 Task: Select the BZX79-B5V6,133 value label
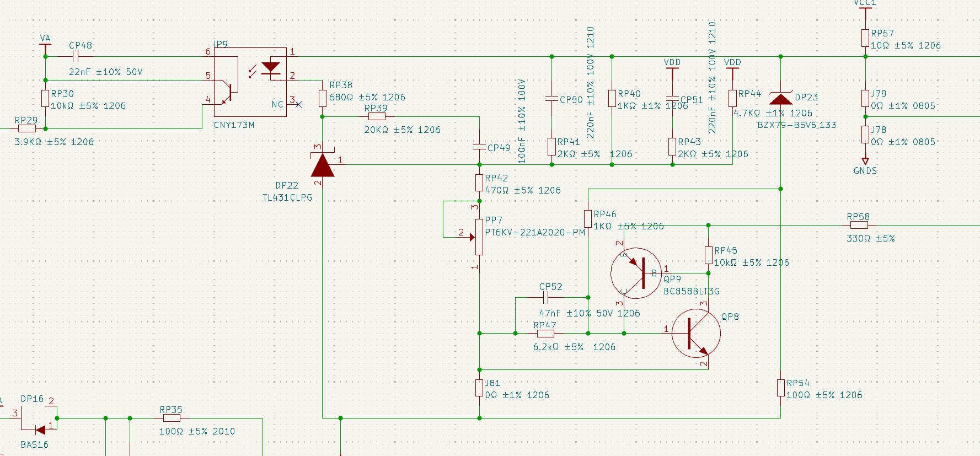(x=797, y=125)
